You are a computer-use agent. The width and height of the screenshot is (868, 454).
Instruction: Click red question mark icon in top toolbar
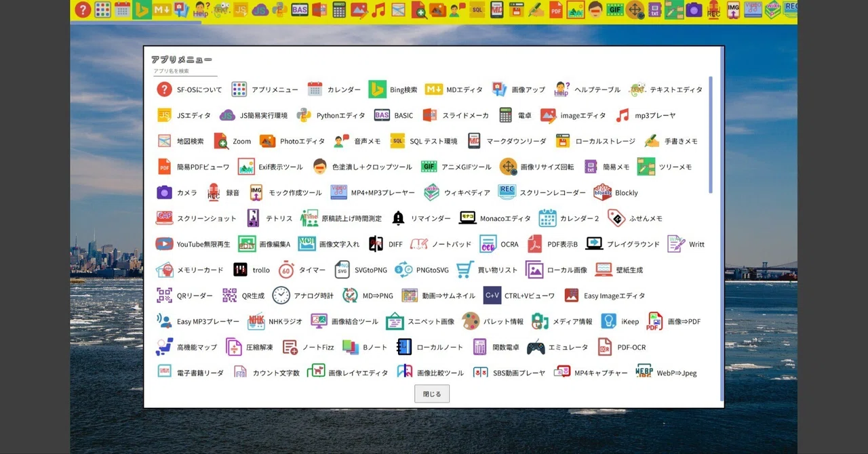83,9
